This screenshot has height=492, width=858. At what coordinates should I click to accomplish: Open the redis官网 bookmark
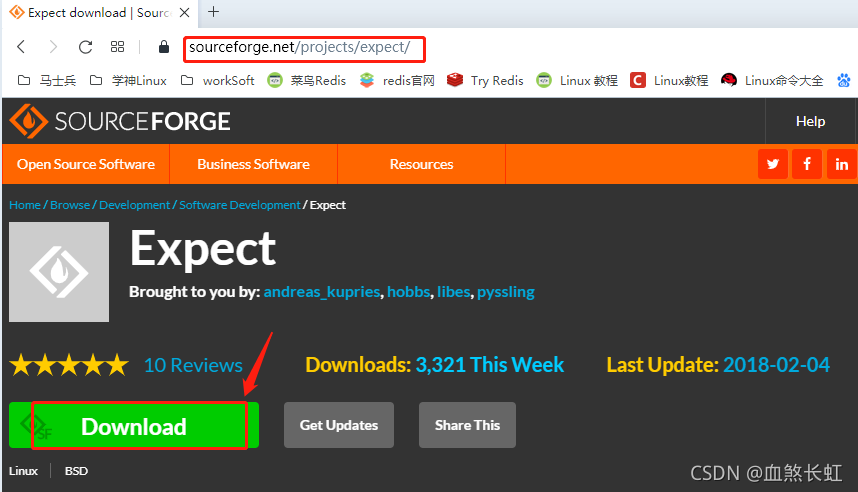397,81
